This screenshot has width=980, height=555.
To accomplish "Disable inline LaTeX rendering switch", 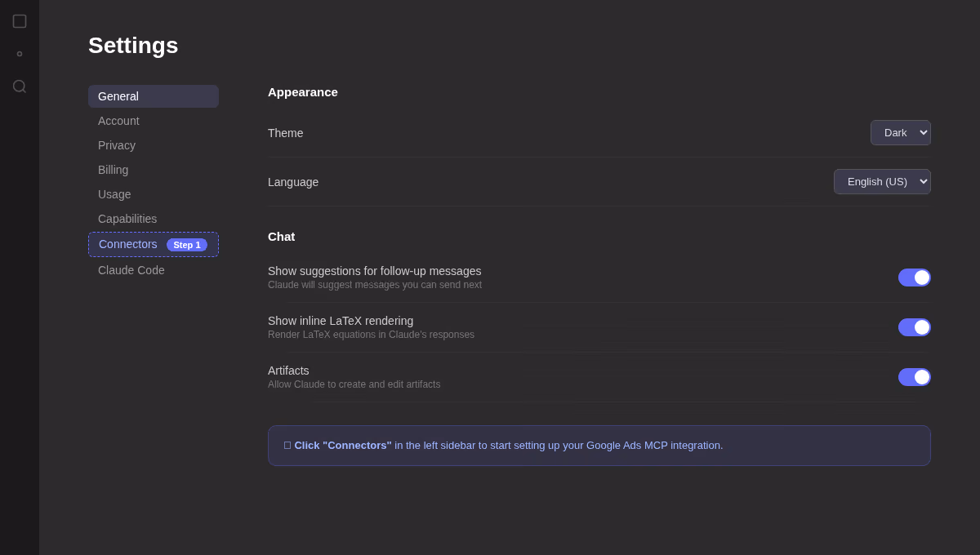I will pos(915,327).
